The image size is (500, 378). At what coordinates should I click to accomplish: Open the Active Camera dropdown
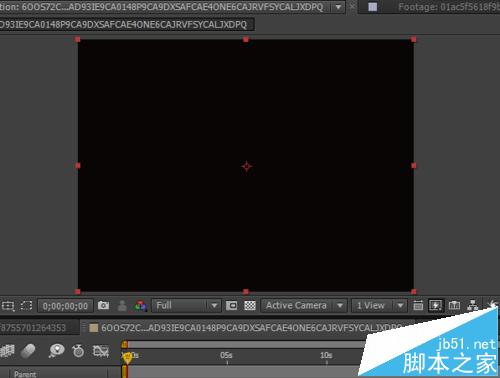tap(304, 305)
